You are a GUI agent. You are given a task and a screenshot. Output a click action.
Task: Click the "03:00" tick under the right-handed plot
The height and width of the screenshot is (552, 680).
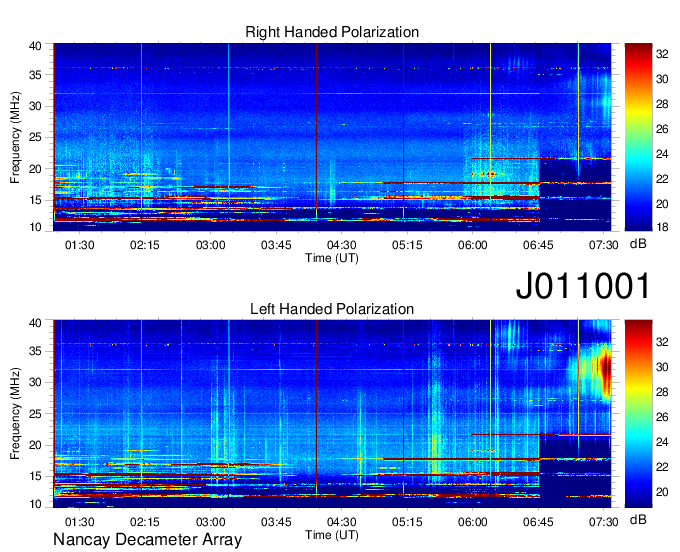click(210, 245)
